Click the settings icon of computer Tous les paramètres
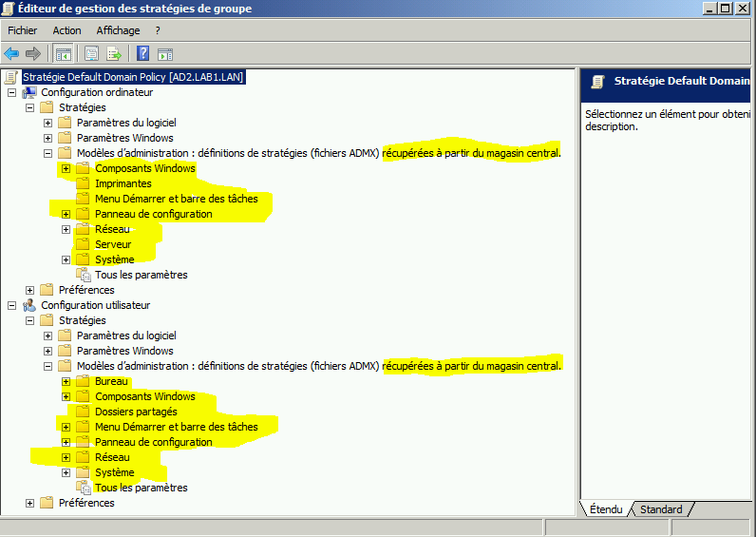The width and height of the screenshot is (756, 537). [x=84, y=275]
